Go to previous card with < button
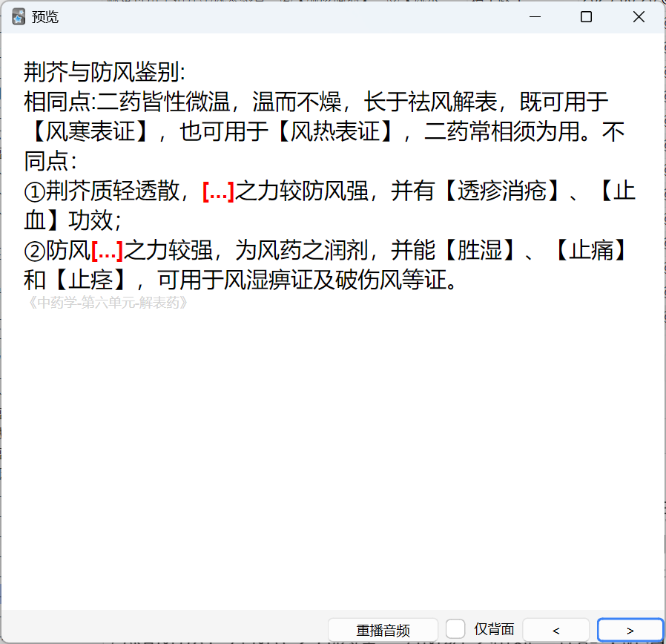 [555, 630]
